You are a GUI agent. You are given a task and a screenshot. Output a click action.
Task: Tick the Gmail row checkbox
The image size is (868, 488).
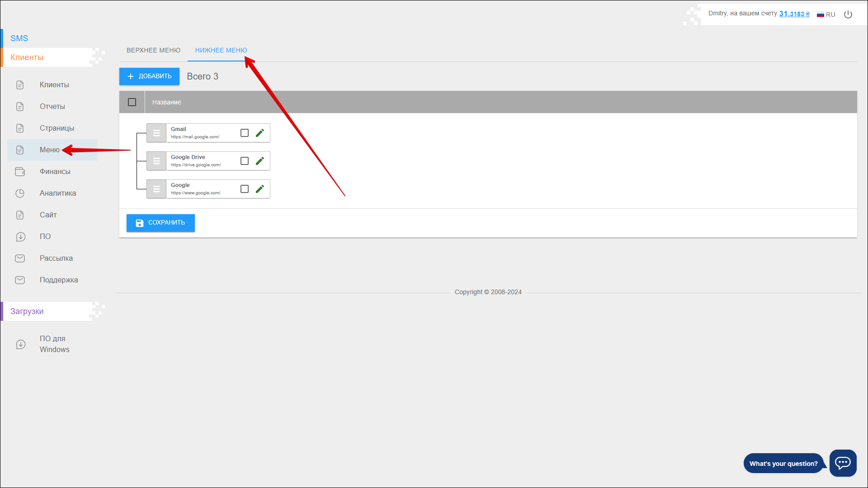coord(245,133)
